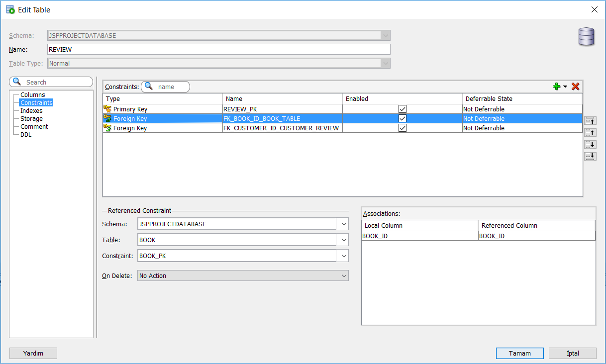Viewport: 606px width, 364px height.
Task: Click the Yardım help button
Action: click(33, 353)
